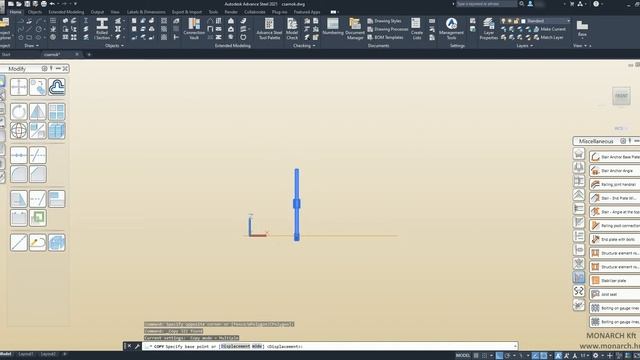The height and width of the screenshot is (360, 640).
Task: Select the 3D rotate globe tool
Action: coord(19,131)
